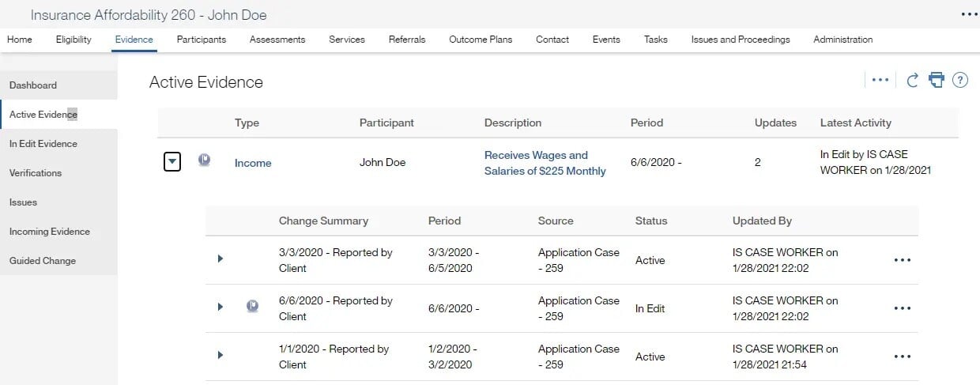980x385 pixels.
Task: Open Guided Change in the sidebar
Action: 58,261
